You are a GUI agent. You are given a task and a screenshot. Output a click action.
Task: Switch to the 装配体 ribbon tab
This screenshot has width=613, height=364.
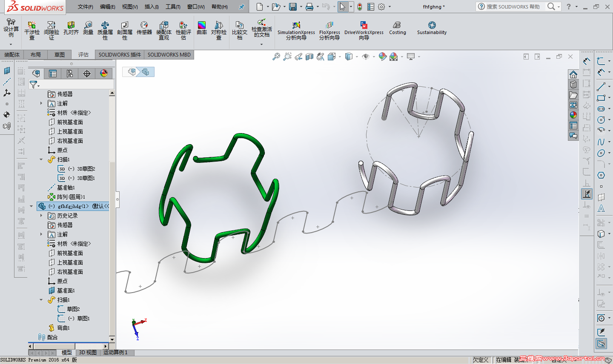[x=12, y=55]
